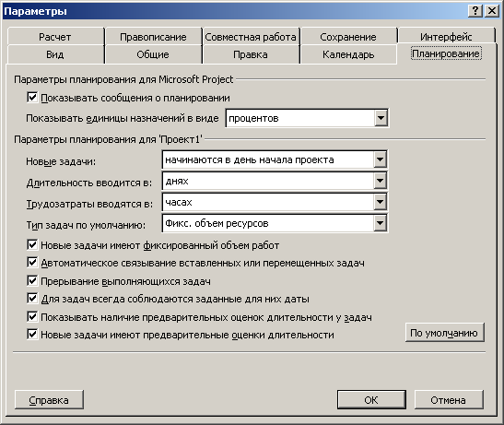Uncheck 'Для задач всегда соблюдаются заданные даты'
504x425 pixels.
(x=32, y=299)
